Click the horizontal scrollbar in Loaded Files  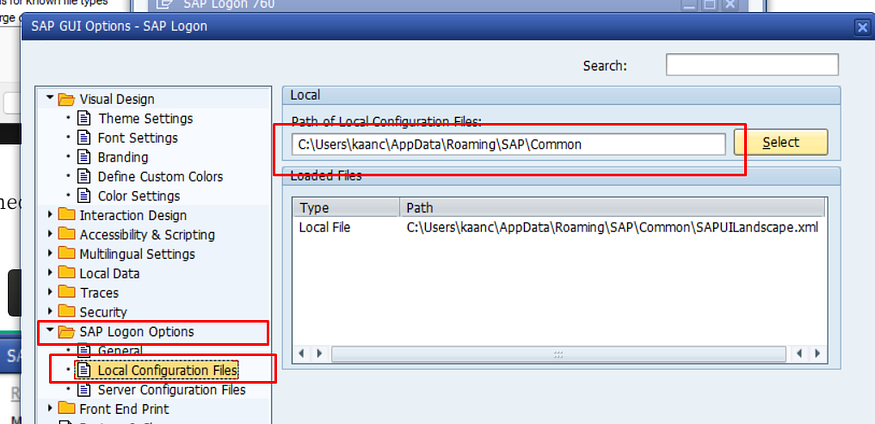click(558, 354)
